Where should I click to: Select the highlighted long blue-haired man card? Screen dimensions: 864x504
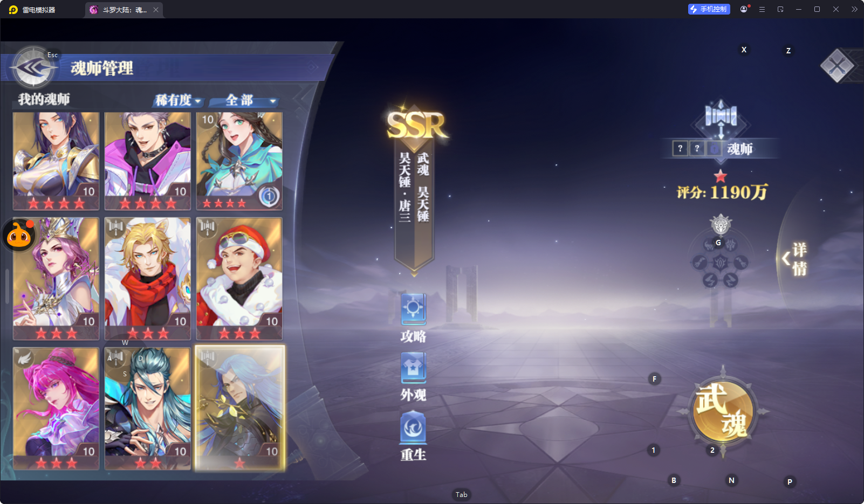[x=239, y=409]
